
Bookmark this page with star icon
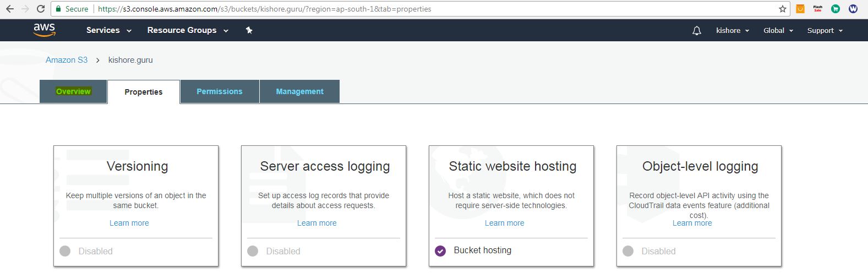click(782, 9)
